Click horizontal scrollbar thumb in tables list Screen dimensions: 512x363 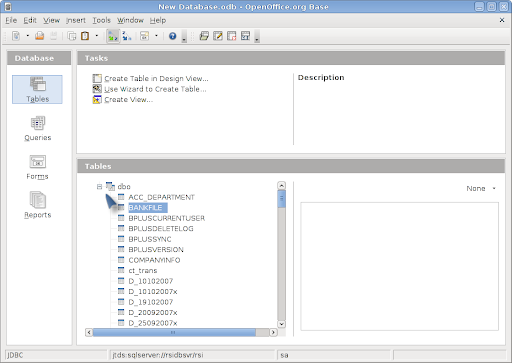pos(174,332)
